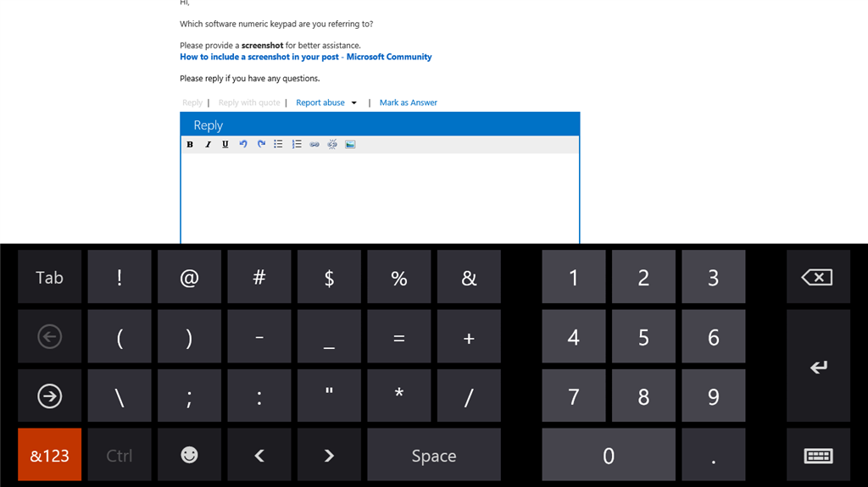Tap the plus sign key

(469, 336)
